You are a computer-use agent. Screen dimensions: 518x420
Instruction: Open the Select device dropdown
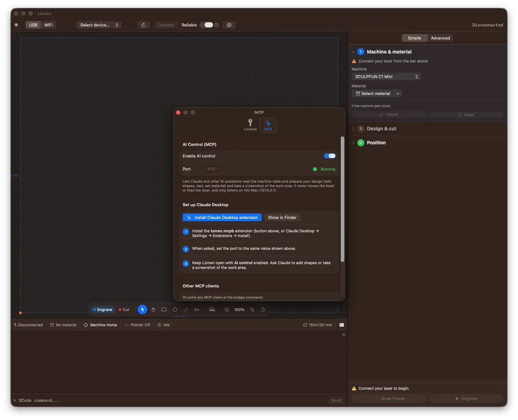point(99,25)
